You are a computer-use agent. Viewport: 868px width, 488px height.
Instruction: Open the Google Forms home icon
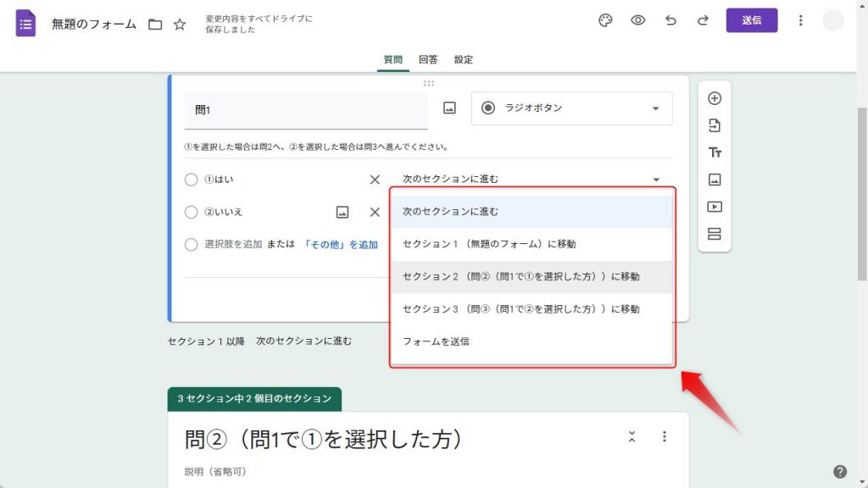pyautogui.click(x=25, y=23)
